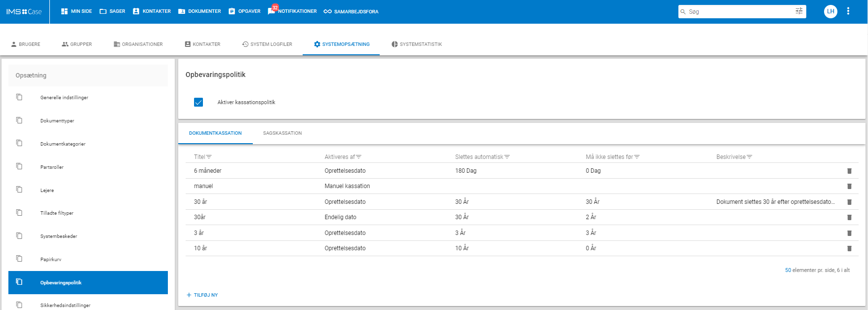Select the Dokumentkassation tab
Image resolution: width=868 pixels, height=310 pixels.
click(x=215, y=133)
